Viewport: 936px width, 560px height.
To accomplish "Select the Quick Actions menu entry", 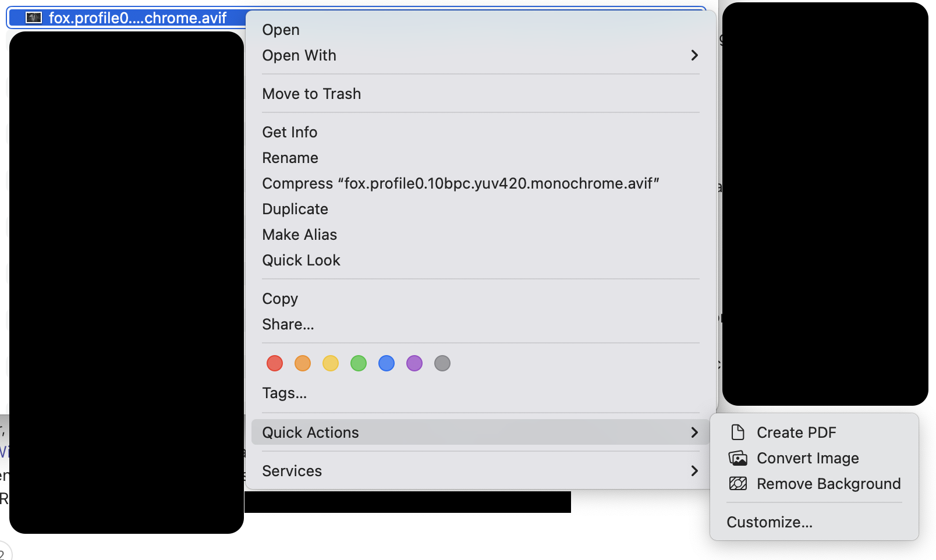I will point(481,433).
